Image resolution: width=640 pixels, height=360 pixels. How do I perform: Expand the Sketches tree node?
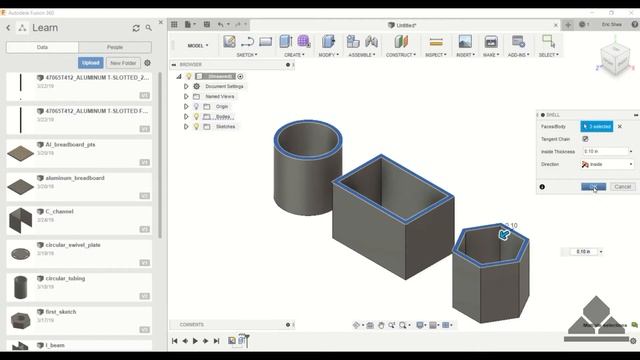pos(186,127)
